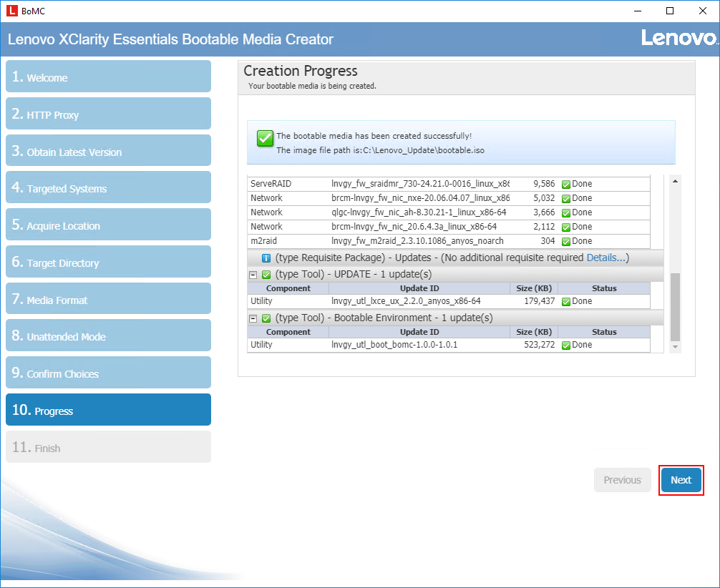720x588 pixels.
Task: Go to step 1 Welcome
Action: pyautogui.click(x=108, y=77)
